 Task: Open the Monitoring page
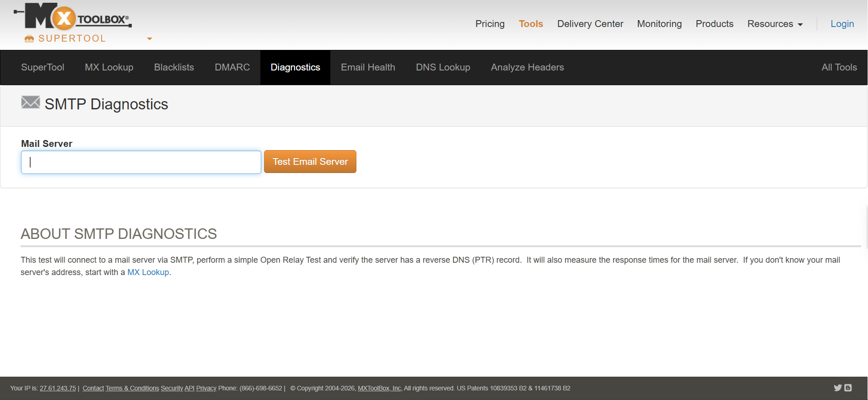click(x=659, y=24)
